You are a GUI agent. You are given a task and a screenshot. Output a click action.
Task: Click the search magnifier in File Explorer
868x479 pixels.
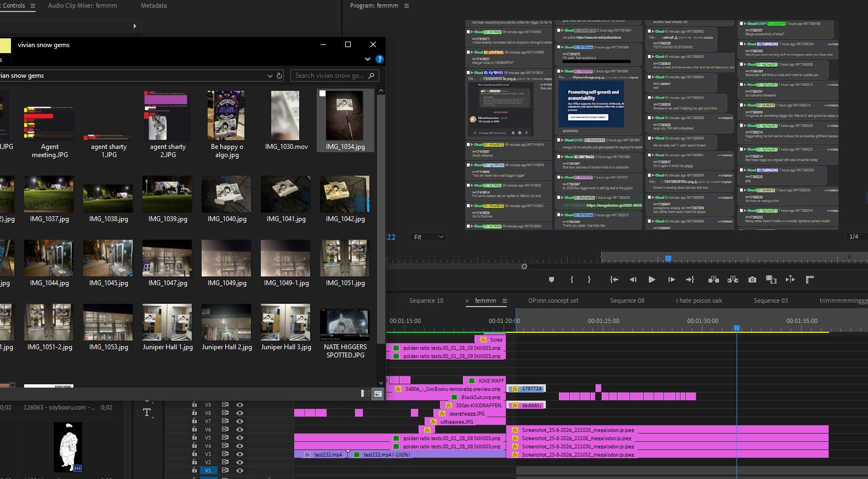coord(372,76)
